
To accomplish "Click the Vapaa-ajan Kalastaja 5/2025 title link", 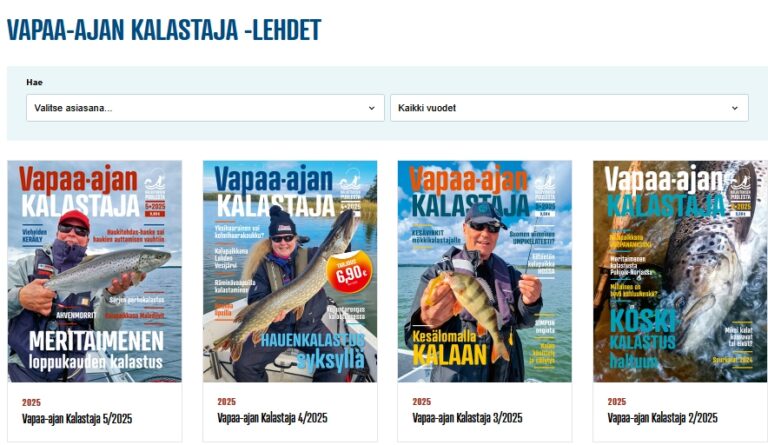I will [x=77, y=419].
